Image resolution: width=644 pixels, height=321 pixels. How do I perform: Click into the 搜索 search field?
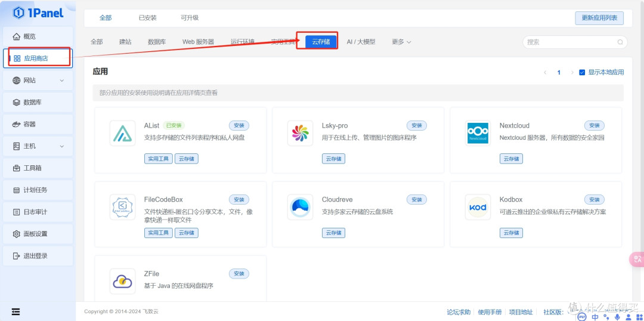[575, 42]
